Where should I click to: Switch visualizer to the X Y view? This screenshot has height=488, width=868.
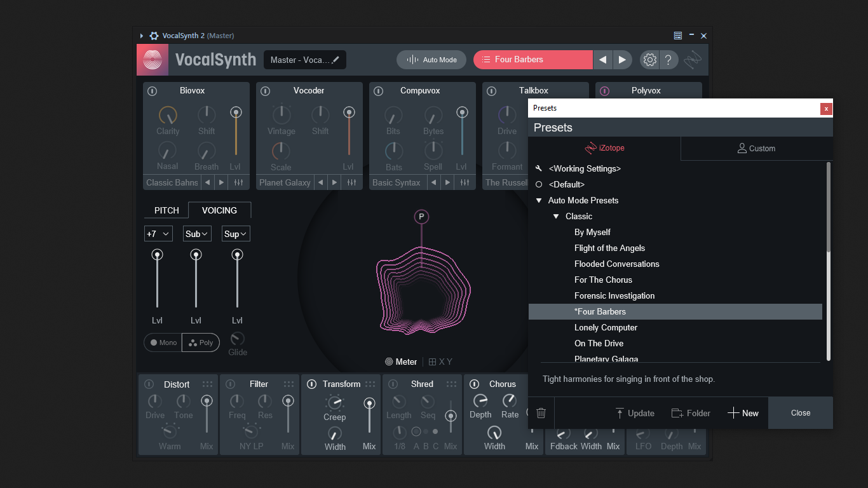click(440, 362)
